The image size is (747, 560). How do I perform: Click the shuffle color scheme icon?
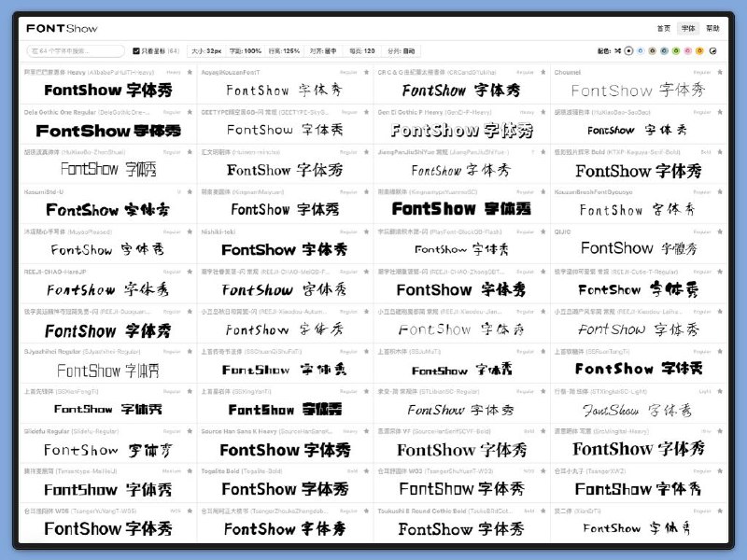click(x=617, y=51)
